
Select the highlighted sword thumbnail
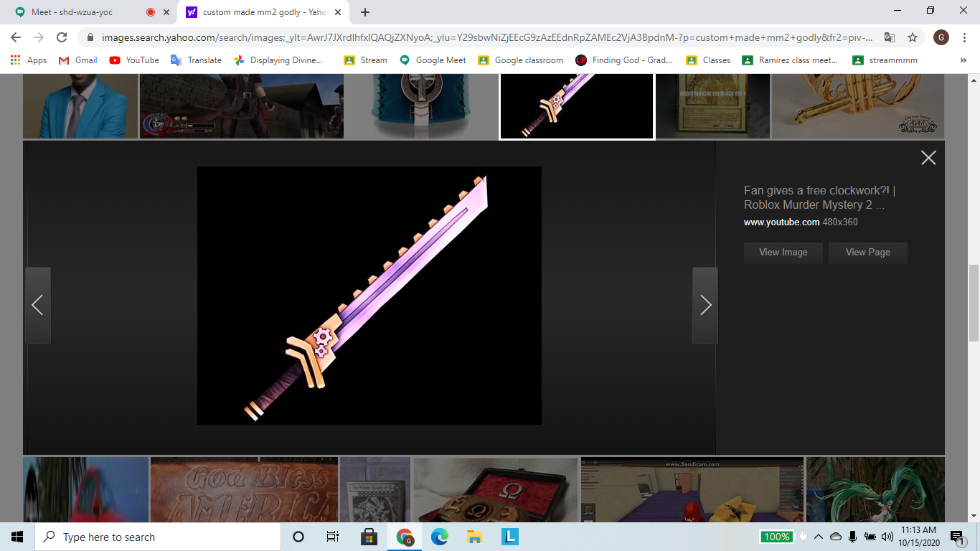[x=577, y=105]
